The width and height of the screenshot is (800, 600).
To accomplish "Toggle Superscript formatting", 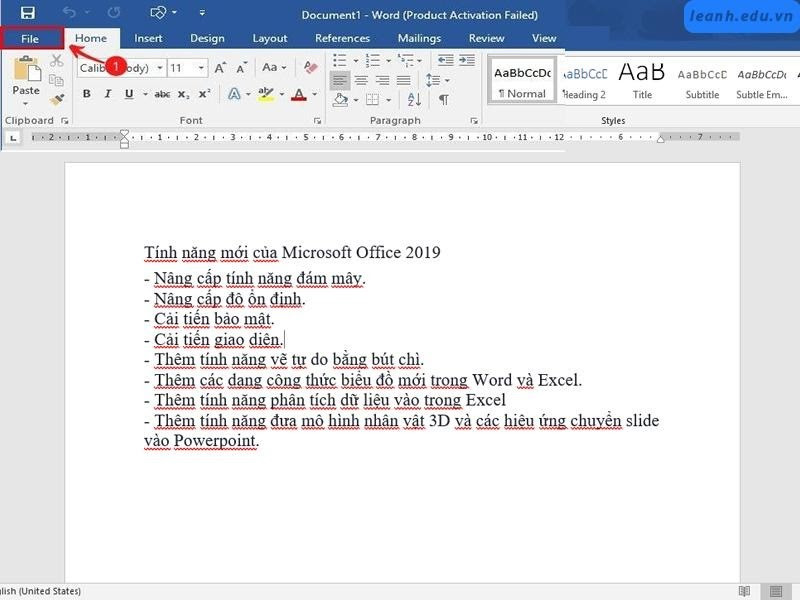I will (x=205, y=94).
